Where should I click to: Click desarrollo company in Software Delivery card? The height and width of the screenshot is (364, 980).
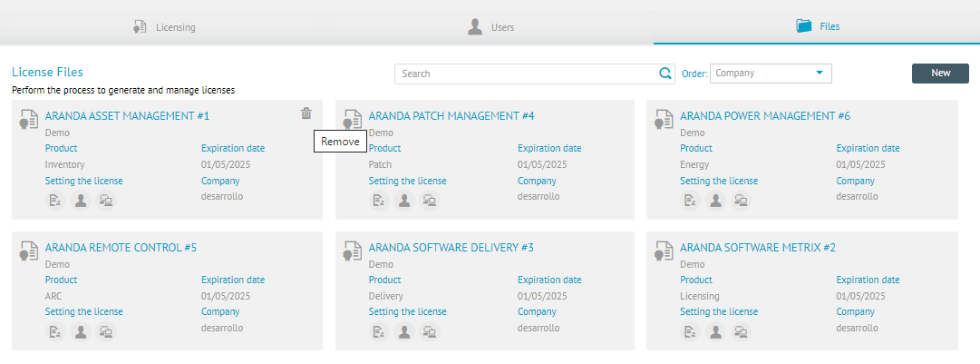[x=539, y=328]
